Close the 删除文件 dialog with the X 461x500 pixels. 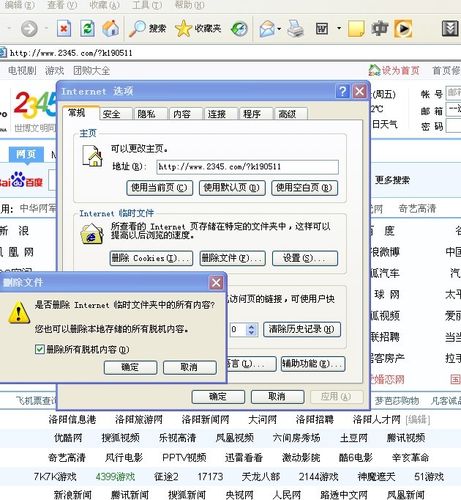[216, 283]
